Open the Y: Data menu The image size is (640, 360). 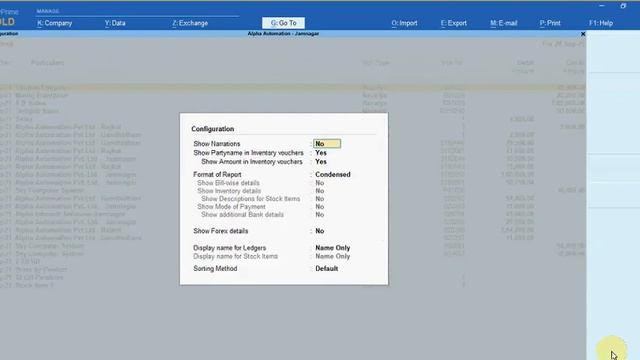[x=115, y=23]
